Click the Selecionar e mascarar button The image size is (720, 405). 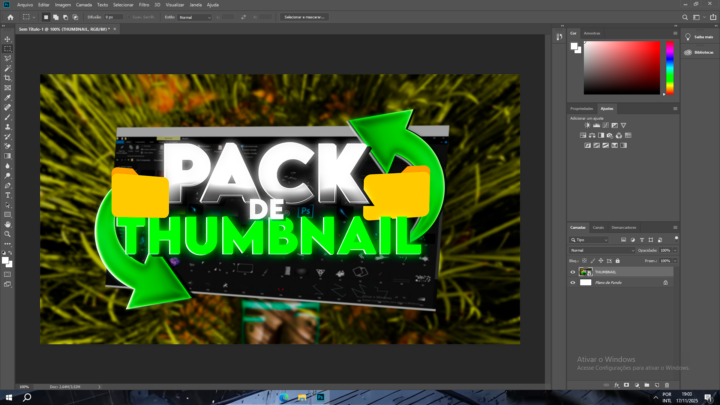pos(306,17)
